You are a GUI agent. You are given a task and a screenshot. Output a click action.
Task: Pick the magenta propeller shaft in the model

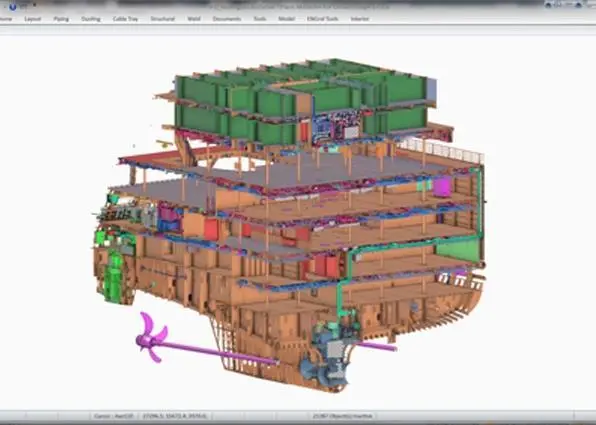(220, 352)
